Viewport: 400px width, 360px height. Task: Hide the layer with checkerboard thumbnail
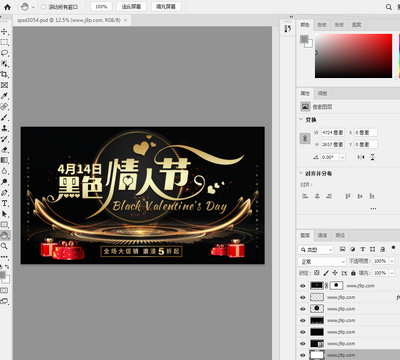(x=303, y=297)
